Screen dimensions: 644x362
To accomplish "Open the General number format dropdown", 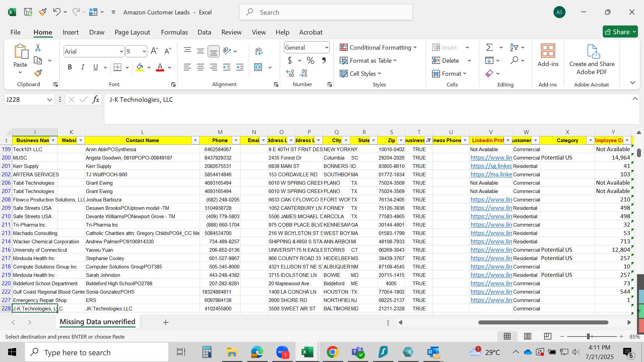I will (326, 47).
